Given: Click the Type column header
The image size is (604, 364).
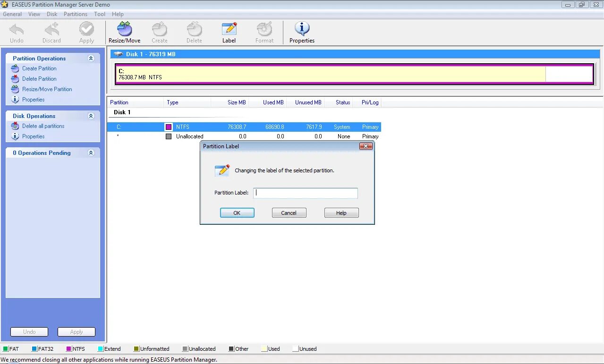Looking at the screenshot, I should click(x=187, y=102).
